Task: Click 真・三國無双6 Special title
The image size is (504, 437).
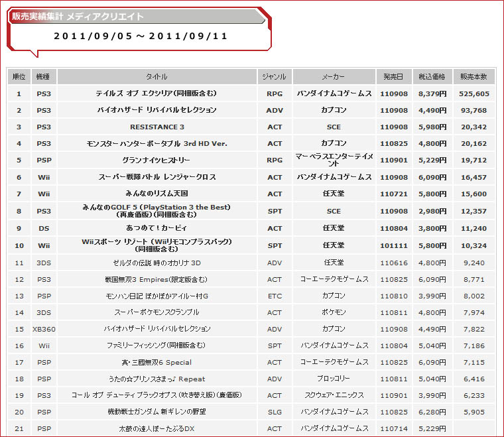Action: click(157, 363)
